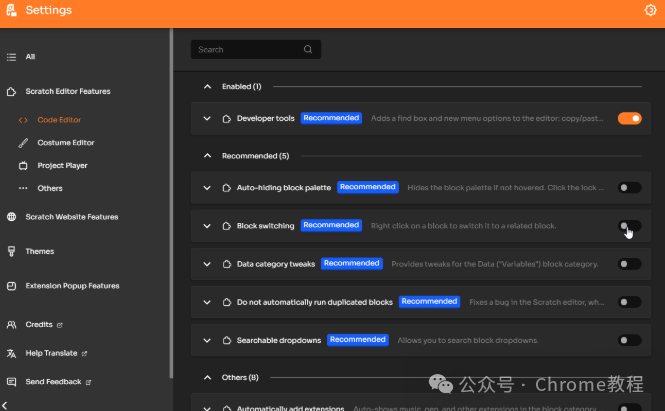Click globe icon beside Scratch Website Features
This screenshot has width=665, height=411.
point(11,217)
